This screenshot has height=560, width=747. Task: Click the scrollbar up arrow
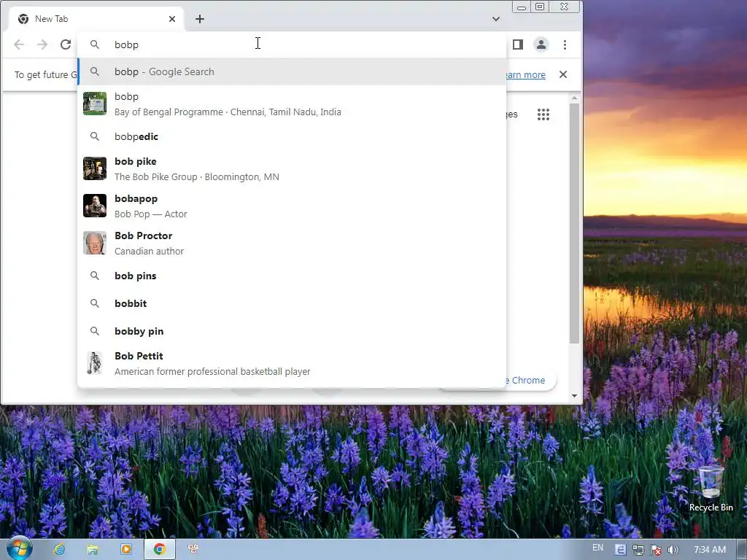tap(574, 98)
